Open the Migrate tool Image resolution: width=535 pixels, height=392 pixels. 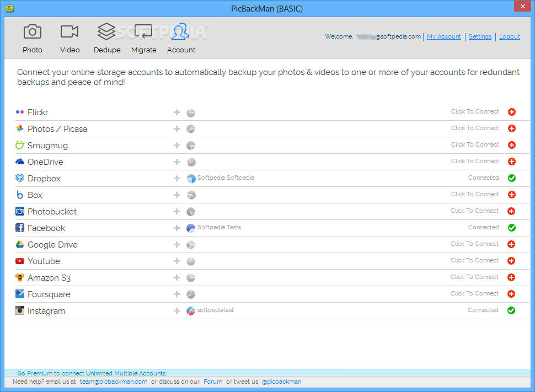143,39
